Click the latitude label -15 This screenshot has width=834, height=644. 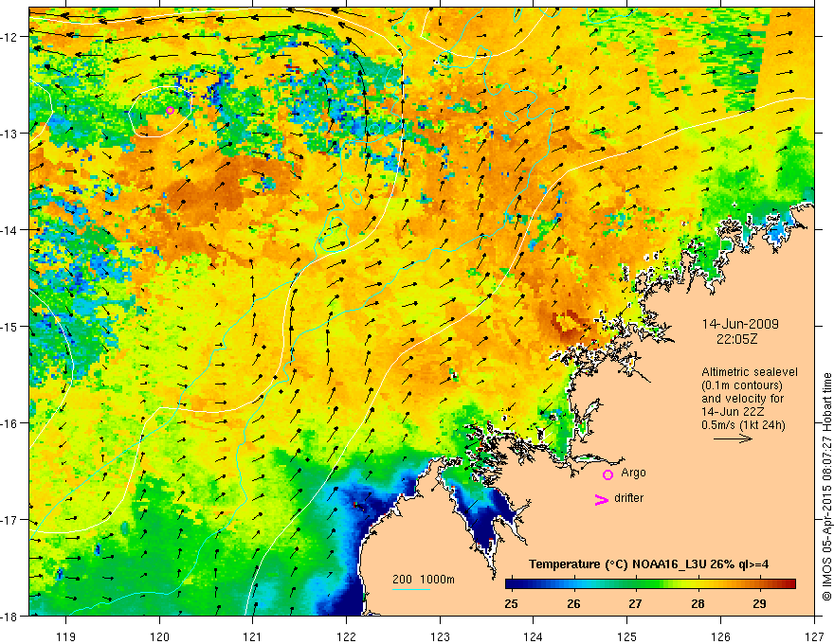click(10, 327)
